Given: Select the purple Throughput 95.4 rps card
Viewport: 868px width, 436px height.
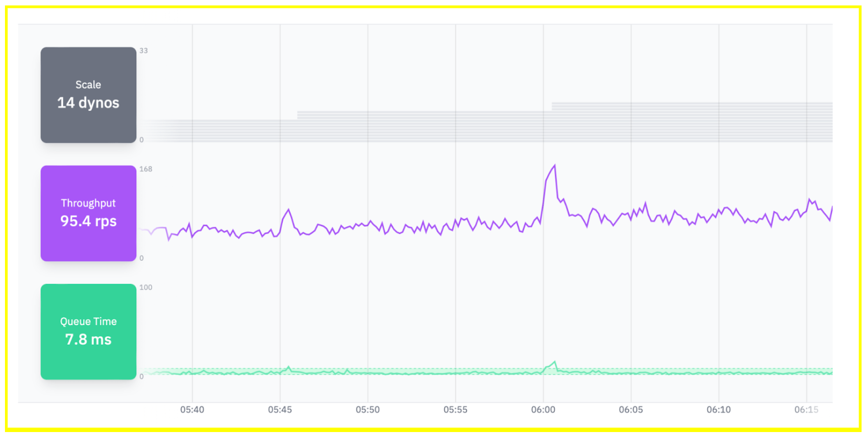Looking at the screenshot, I should point(88,213).
